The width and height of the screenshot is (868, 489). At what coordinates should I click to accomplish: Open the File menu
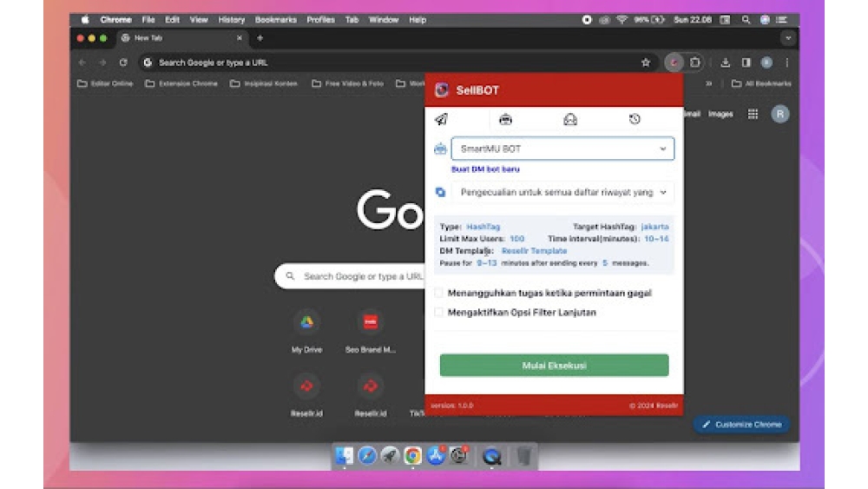[x=148, y=19]
